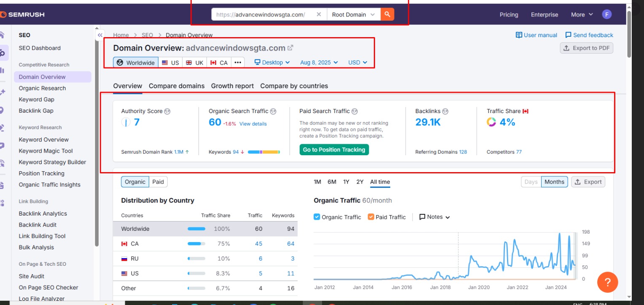The height and width of the screenshot is (305, 644).
Task: Select Months chart granularity
Action: pyautogui.click(x=554, y=182)
